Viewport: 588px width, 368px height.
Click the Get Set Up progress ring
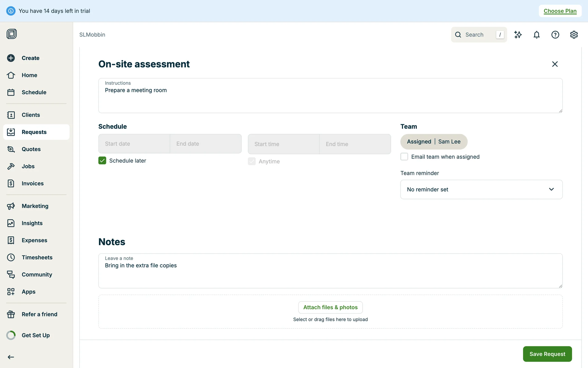click(11, 335)
